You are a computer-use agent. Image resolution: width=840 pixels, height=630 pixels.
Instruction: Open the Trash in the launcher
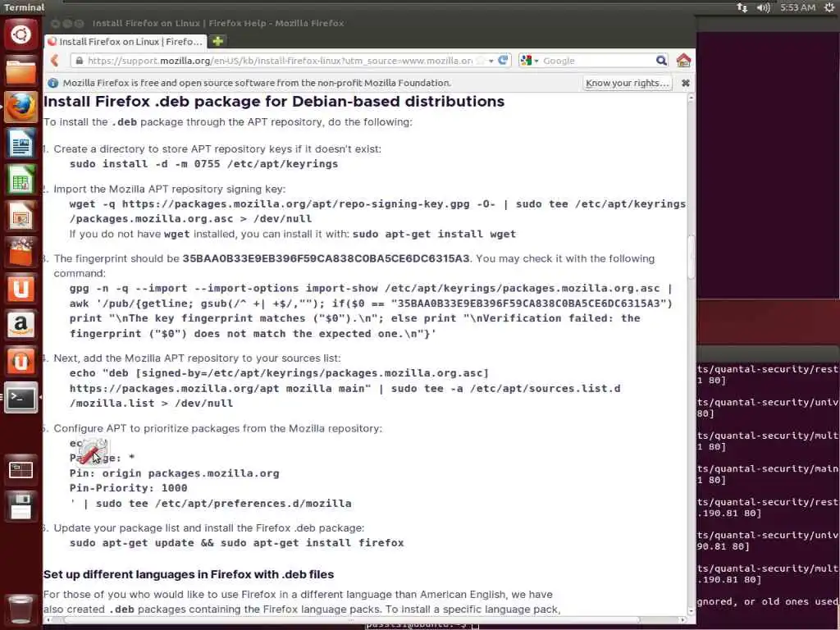pos(21,609)
